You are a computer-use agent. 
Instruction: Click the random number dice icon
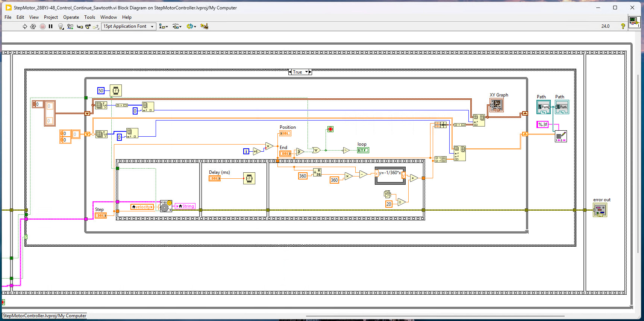pos(388,194)
